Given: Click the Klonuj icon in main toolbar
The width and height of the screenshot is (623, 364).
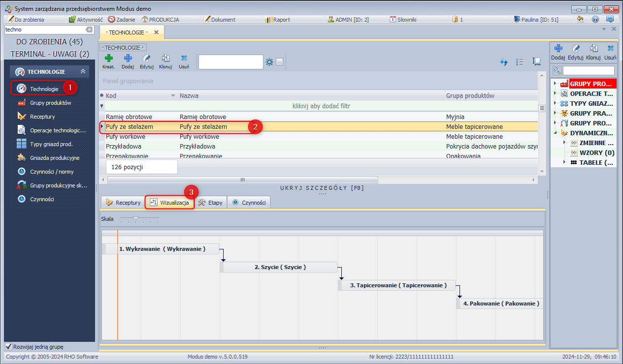Looking at the screenshot, I should pyautogui.click(x=165, y=59).
